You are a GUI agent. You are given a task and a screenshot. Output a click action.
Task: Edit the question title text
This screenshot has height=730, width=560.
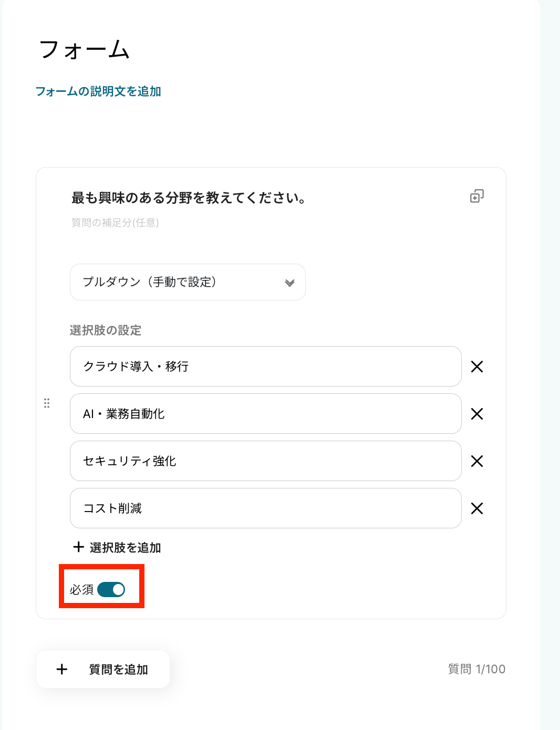pyautogui.click(x=189, y=198)
